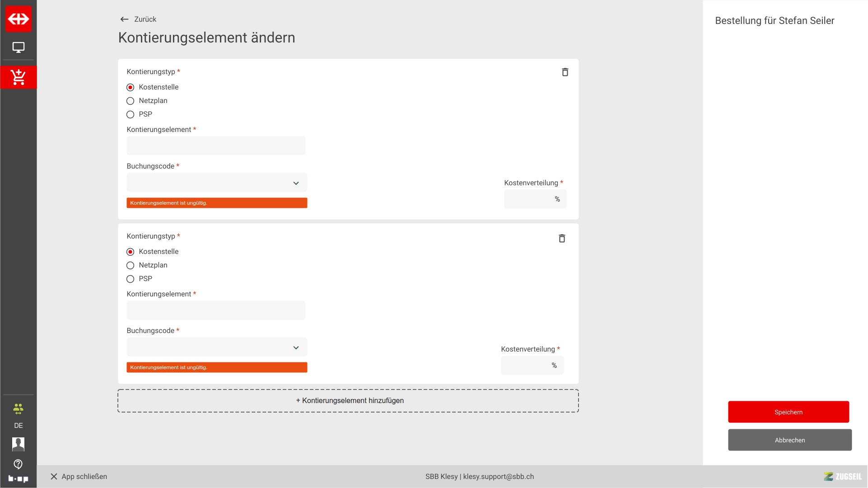Focus the first Kostenverteilung percent field
This screenshot has height=488, width=868.
(x=529, y=199)
